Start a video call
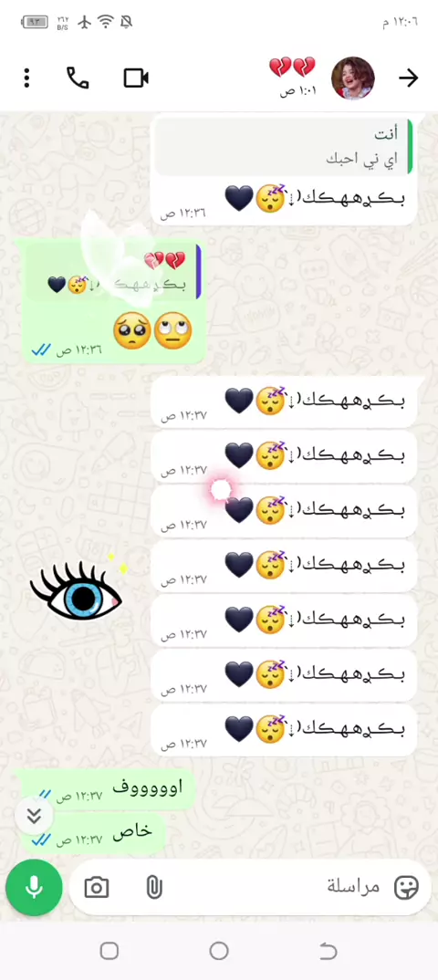Image resolution: width=438 pixels, height=980 pixels. coord(136,78)
